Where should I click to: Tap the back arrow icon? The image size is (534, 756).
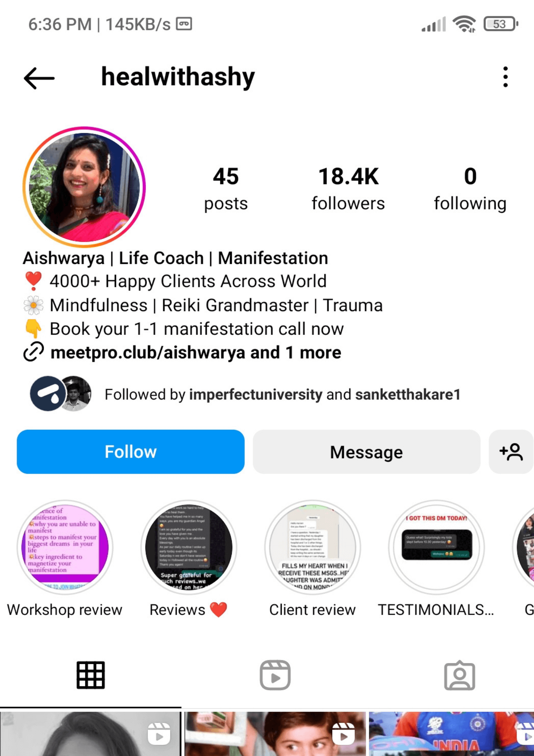point(39,78)
